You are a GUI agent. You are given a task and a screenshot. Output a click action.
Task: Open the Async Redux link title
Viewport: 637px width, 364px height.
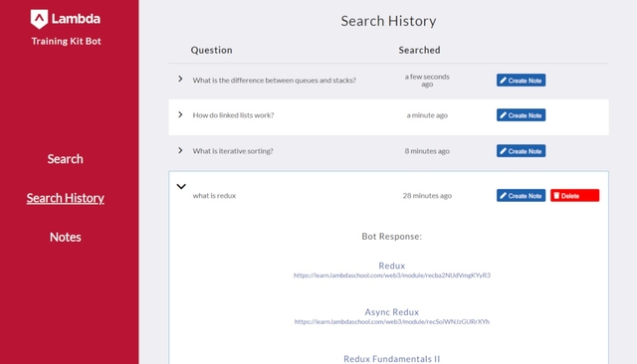click(391, 311)
